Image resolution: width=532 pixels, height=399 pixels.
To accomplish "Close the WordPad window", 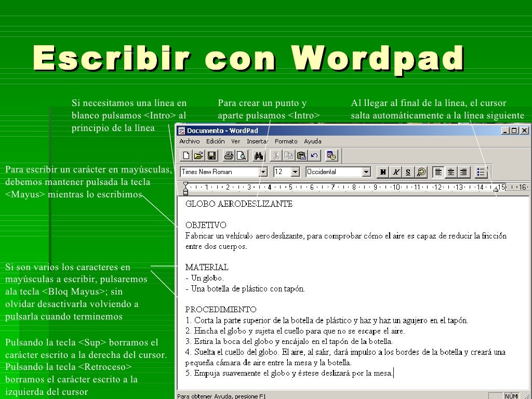I will click(524, 130).
